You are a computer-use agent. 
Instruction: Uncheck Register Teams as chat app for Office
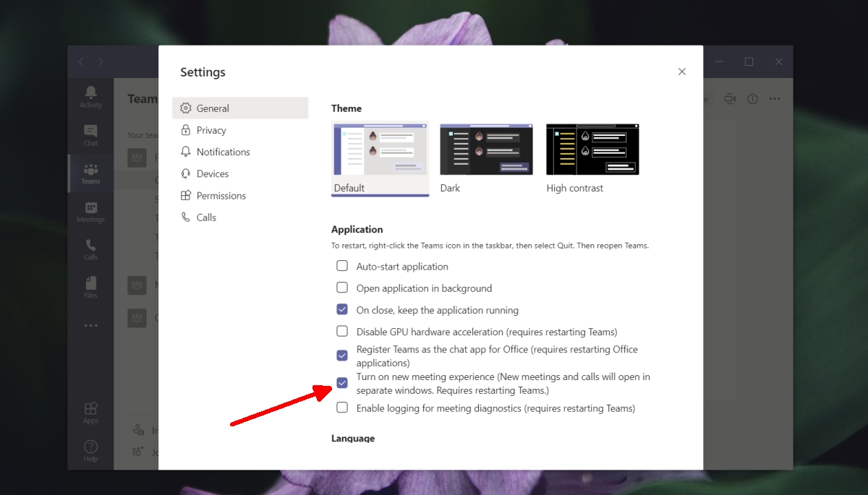pos(342,356)
